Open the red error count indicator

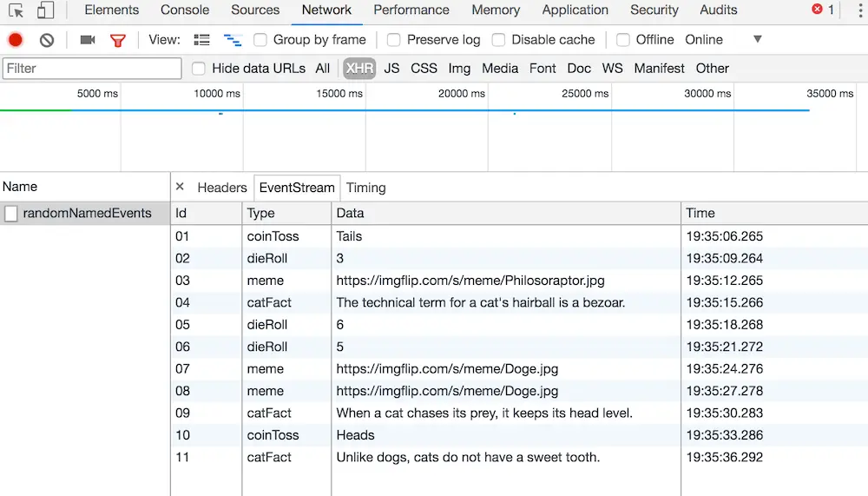click(823, 10)
